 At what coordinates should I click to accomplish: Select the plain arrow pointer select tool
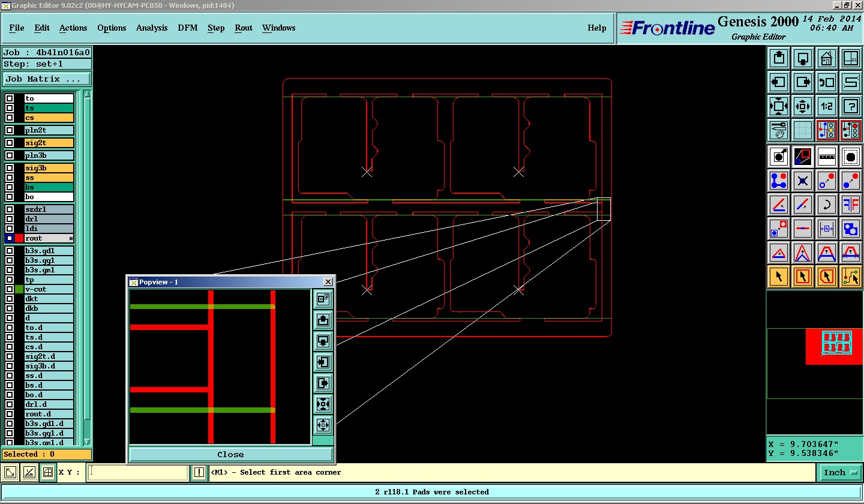779,277
